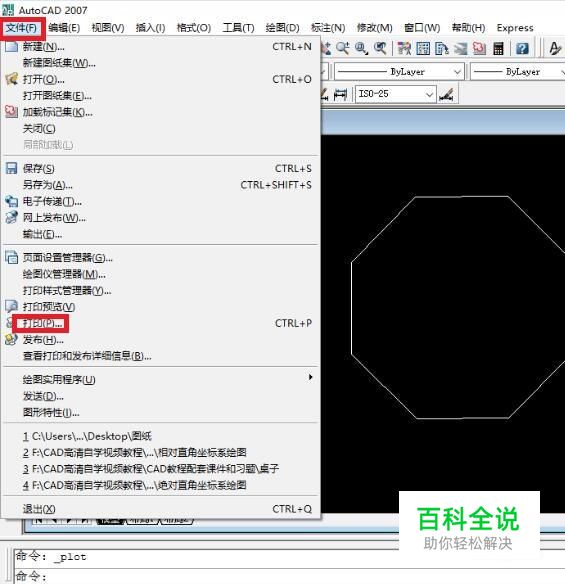This screenshot has width=565, height=584.
Task: Choose 打开(O)... from the File menu
Action: (159, 79)
